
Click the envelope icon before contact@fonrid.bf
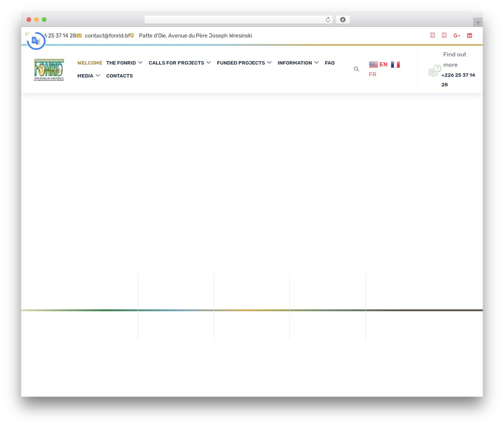click(x=79, y=35)
